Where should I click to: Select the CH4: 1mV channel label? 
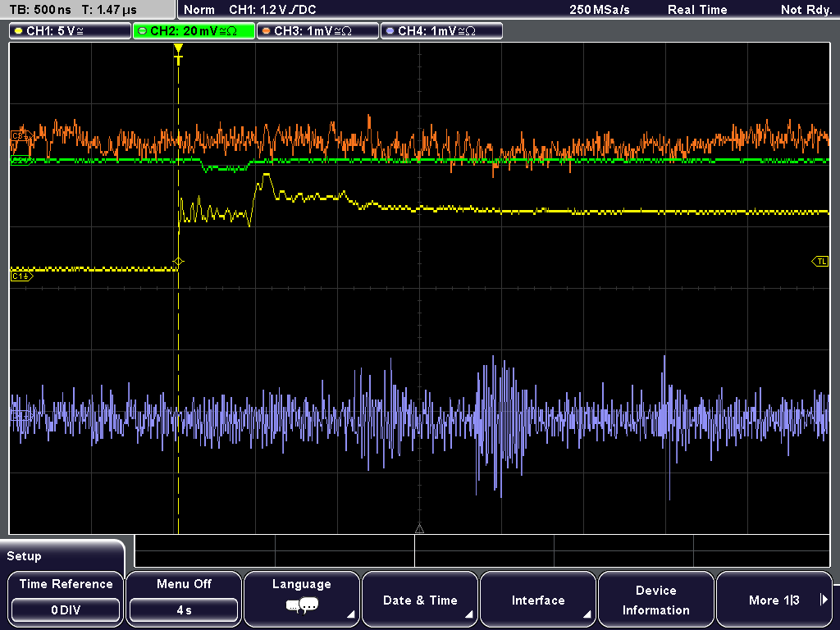pyautogui.click(x=441, y=31)
